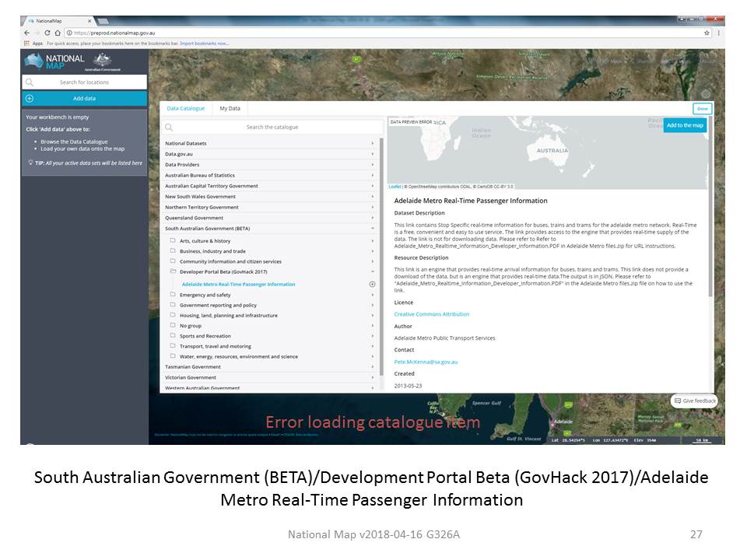Open Transport, travel and motoring folder
This screenshot has height=560, width=747.
272,346
